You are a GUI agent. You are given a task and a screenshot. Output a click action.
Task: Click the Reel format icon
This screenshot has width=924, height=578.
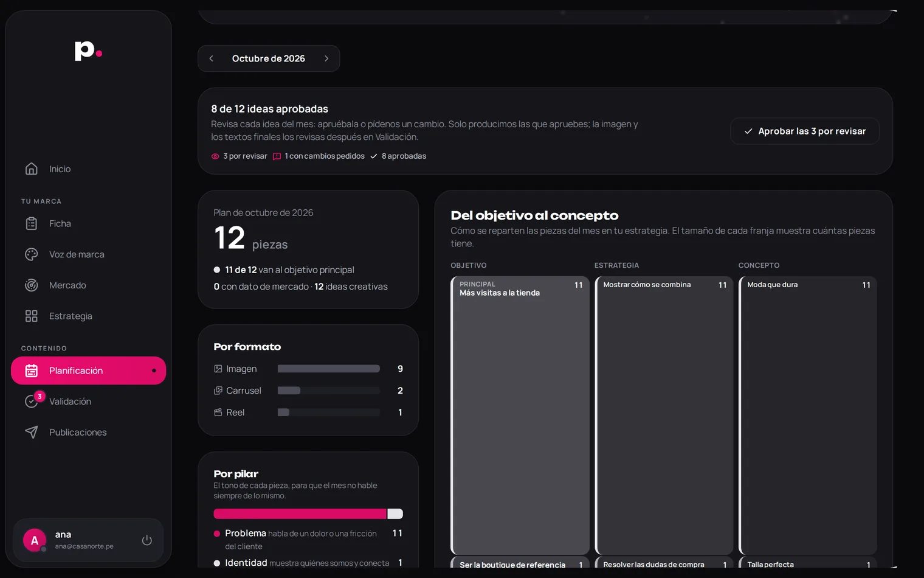218,413
